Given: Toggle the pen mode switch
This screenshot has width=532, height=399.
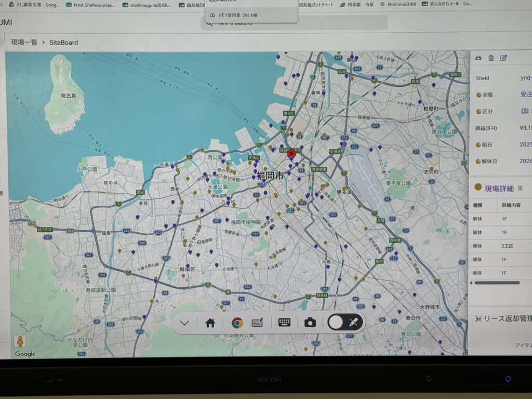Looking at the screenshot, I should pyautogui.click(x=344, y=322).
